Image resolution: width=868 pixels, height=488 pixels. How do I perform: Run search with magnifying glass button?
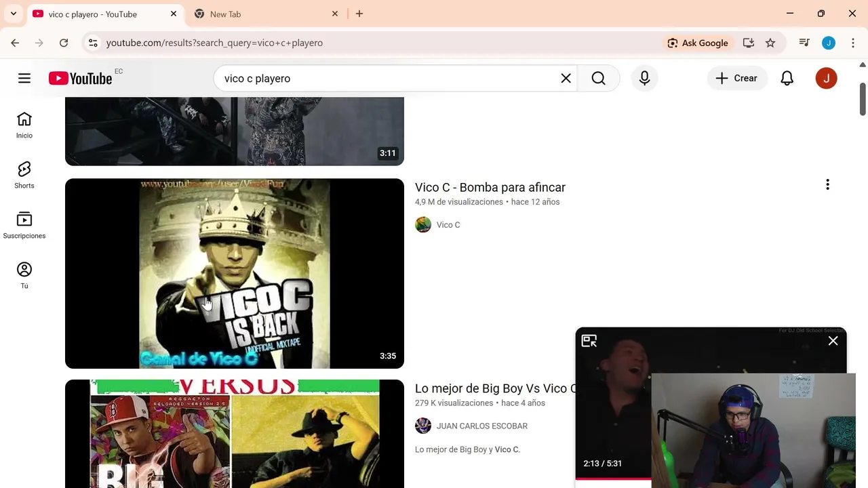point(598,79)
